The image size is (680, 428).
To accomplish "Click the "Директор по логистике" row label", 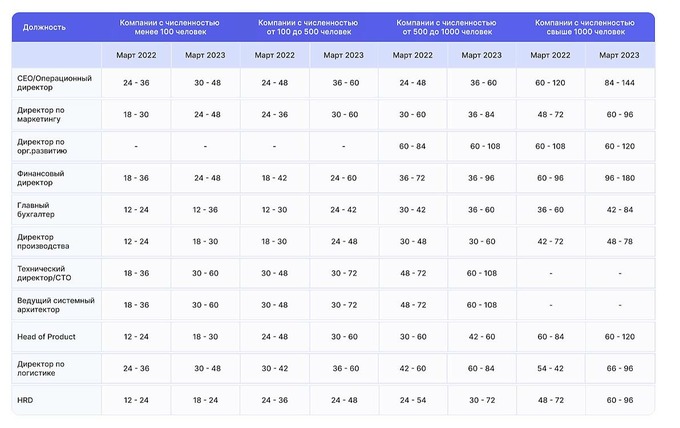I will (41, 368).
